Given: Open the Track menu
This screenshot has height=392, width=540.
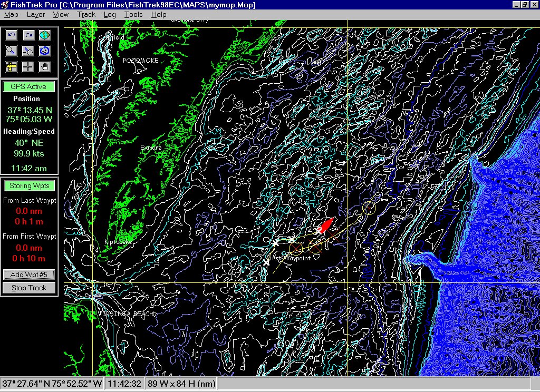Looking at the screenshot, I should [86, 14].
